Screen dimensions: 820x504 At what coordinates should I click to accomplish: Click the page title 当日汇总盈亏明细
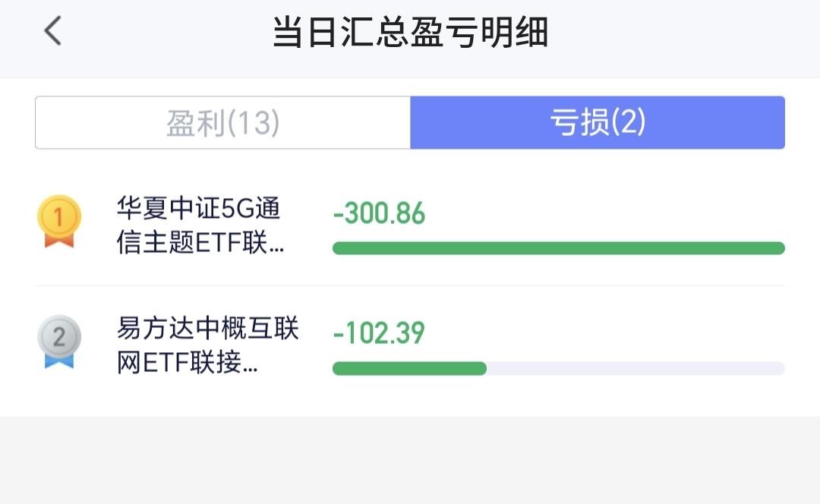pyautogui.click(x=411, y=32)
